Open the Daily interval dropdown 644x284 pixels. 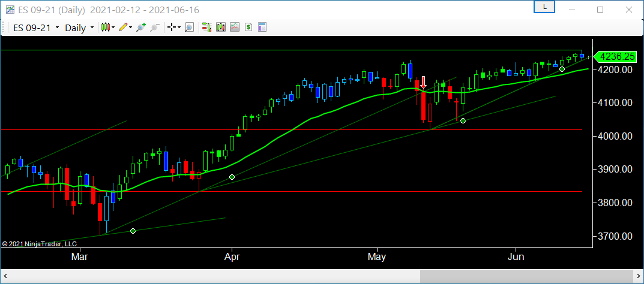point(80,28)
